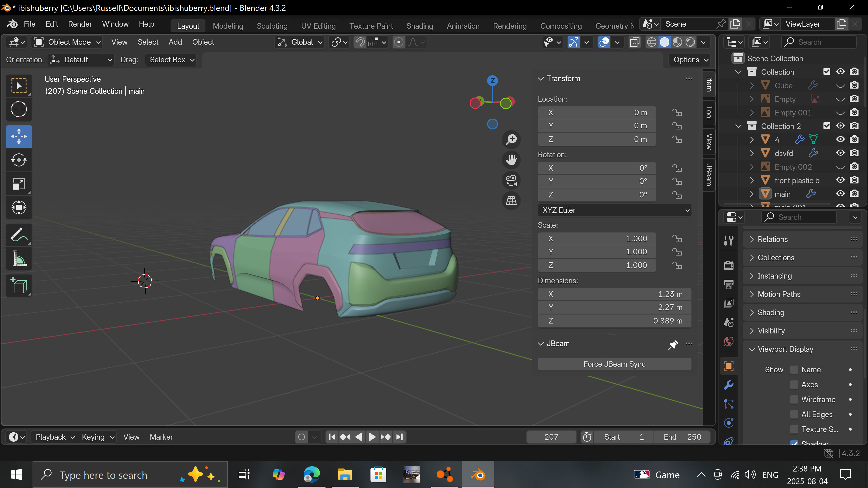868x488 pixels.
Task: Open Drag Select Box dropdown
Action: (171, 60)
